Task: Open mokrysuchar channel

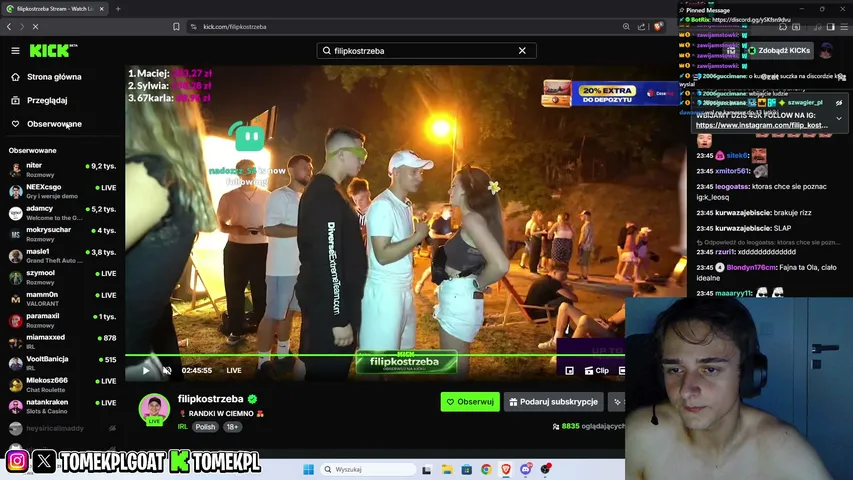Action: pos(62,234)
